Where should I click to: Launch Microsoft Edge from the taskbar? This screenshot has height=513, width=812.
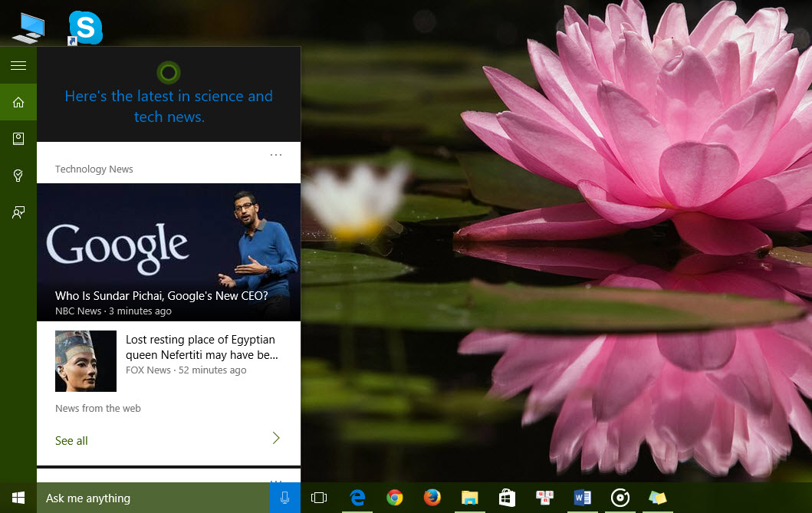pyautogui.click(x=357, y=498)
